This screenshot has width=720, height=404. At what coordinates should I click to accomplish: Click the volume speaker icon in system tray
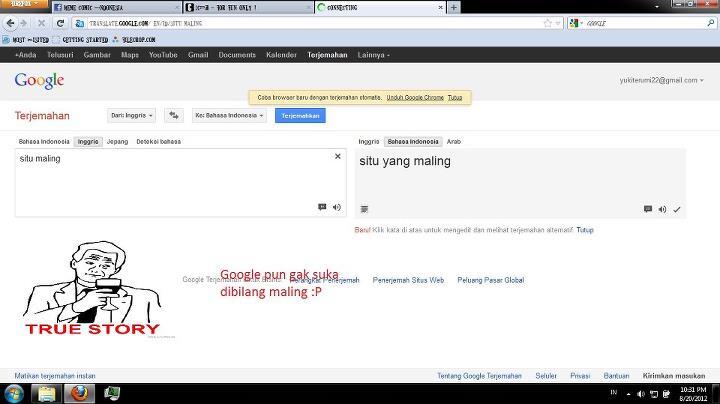(x=641, y=394)
